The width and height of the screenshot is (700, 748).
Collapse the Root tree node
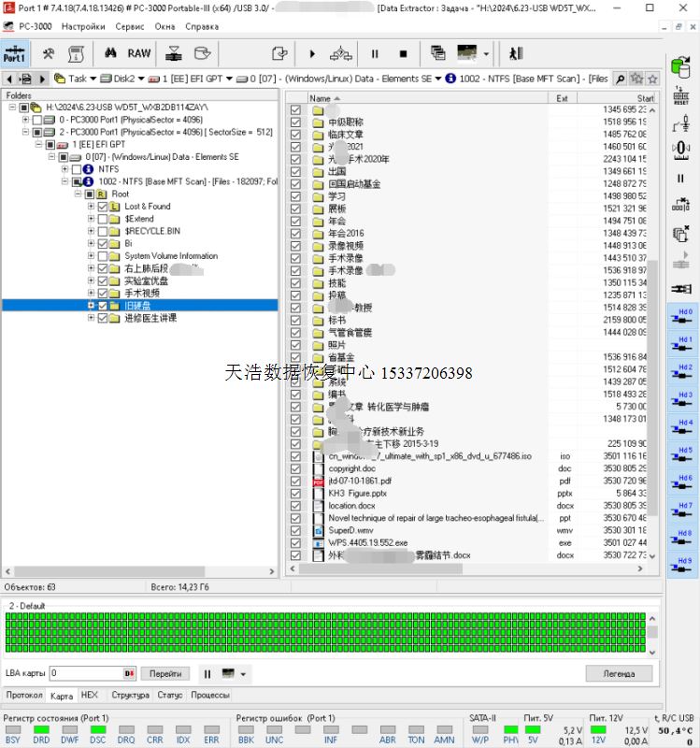click(x=79, y=194)
